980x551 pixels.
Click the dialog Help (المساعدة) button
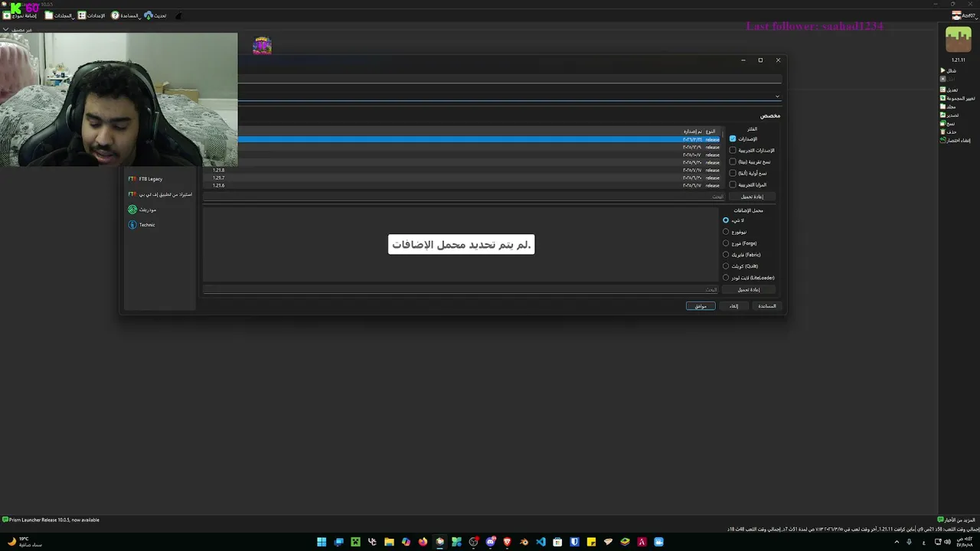pos(766,306)
